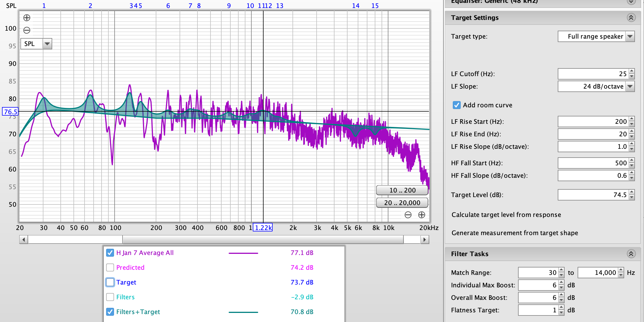Adjust Target Level with its stepper arrows
The width and height of the screenshot is (644, 322).
point(632,195)
